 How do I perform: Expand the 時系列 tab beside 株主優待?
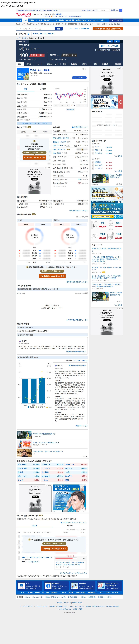pyautogui.click(x=85, y=64)
